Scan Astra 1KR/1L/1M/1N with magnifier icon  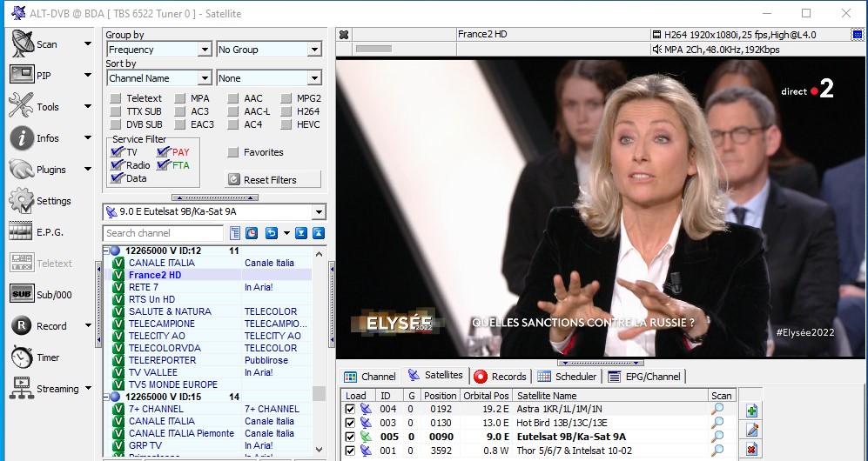717,409
